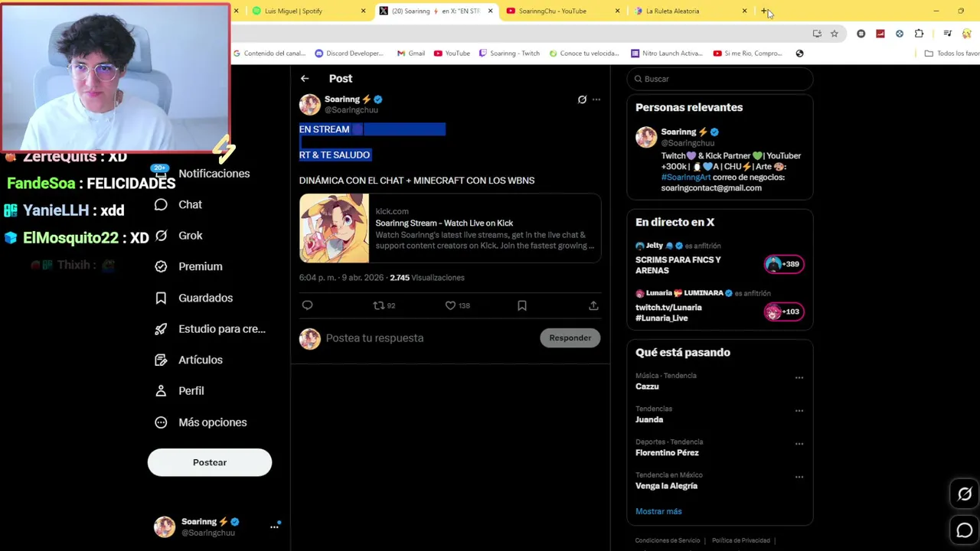The image size is (980, 551).
Task: Switch to the La Ruleta Aleatoria tab
Action: point(672,11)
